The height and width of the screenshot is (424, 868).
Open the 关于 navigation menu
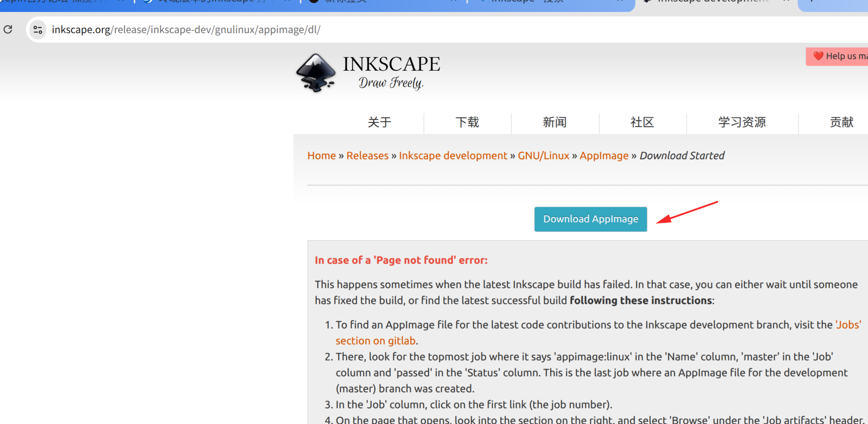point(379,122)
